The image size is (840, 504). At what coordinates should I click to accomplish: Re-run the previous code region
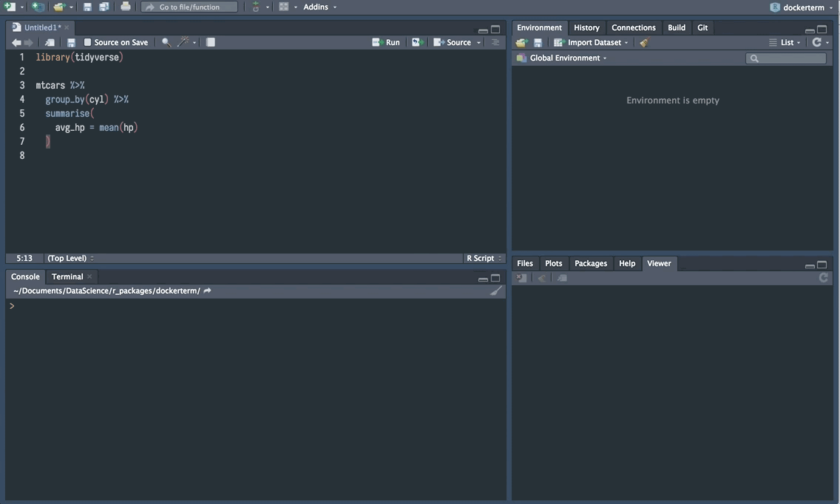[x=418, y=42]
